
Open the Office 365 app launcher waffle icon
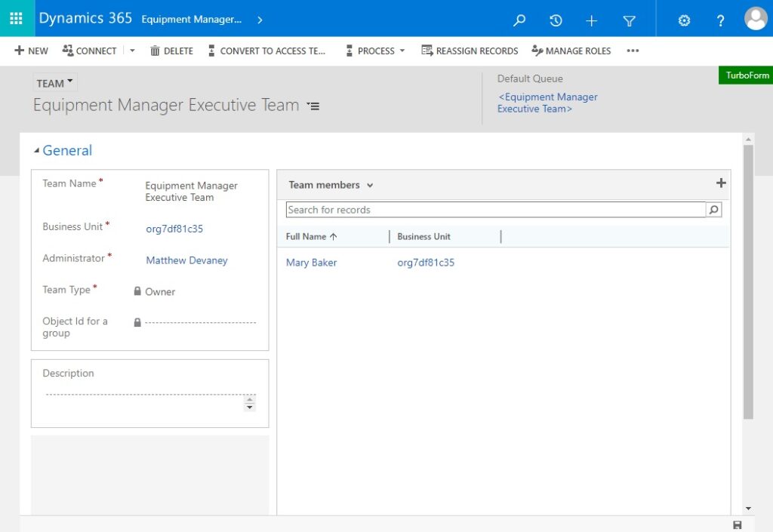(x=17, y=19)
